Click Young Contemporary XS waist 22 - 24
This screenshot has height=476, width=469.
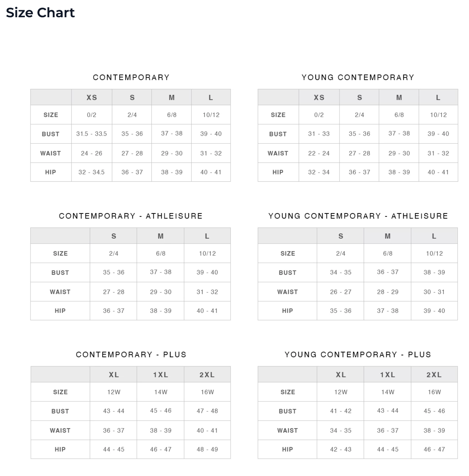tap(319, 153)
